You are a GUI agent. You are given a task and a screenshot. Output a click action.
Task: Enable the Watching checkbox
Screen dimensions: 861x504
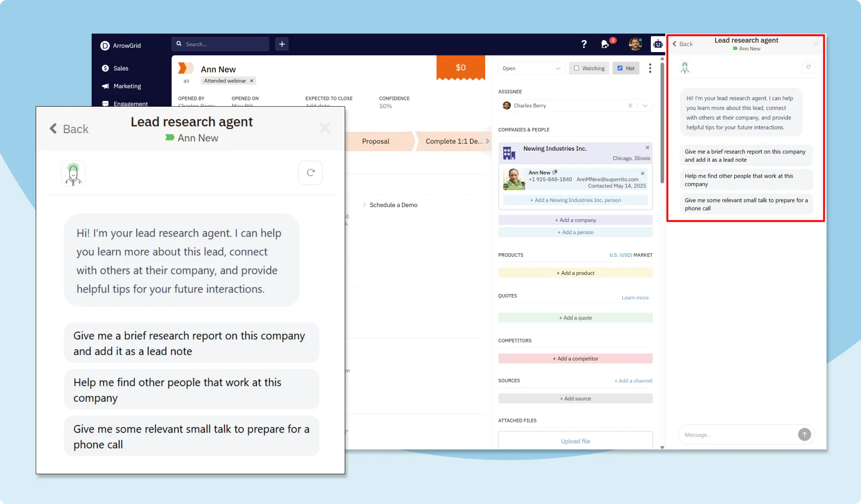pos(576,68)
